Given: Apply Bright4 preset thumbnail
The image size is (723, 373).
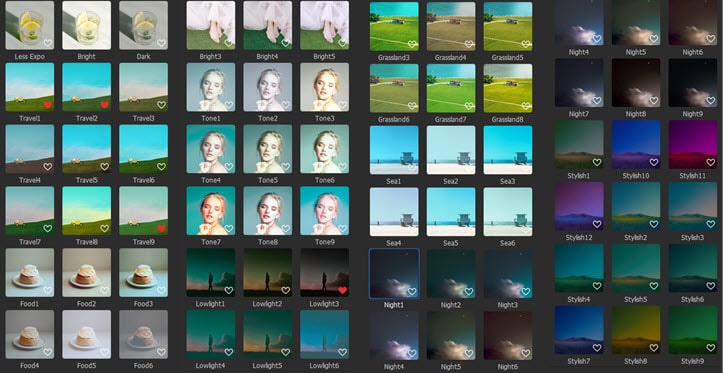Looking at the screenshot, I should (267, 25).
